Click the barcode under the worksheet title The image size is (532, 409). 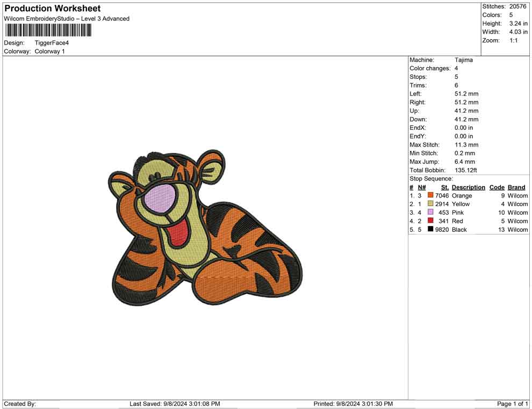[48, 30]
